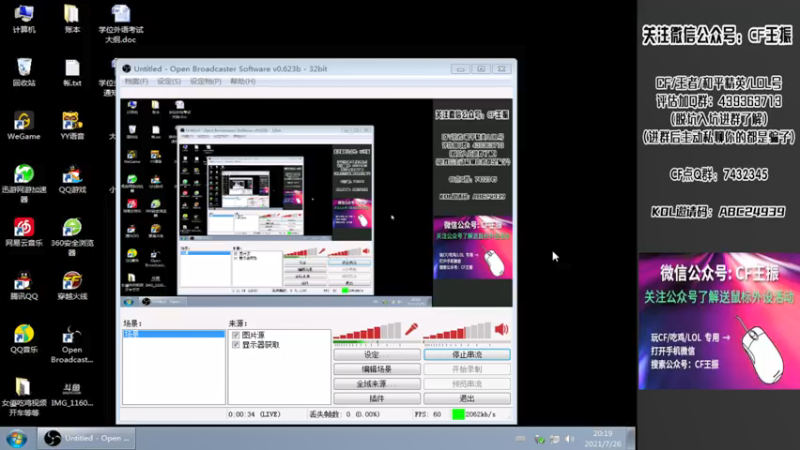This screenshot has height=450, width=800.
Task: Open the 女優吃鸡视频 folder icon
Action: 24,397
